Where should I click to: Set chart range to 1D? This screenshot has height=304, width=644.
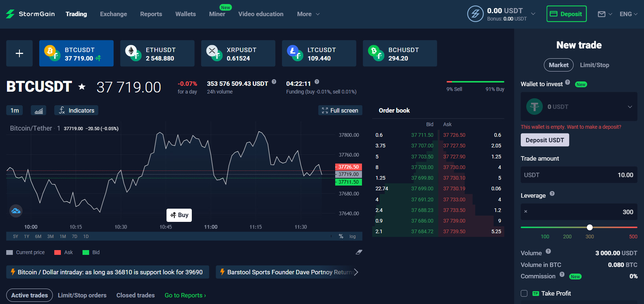[x=86, y=237]
